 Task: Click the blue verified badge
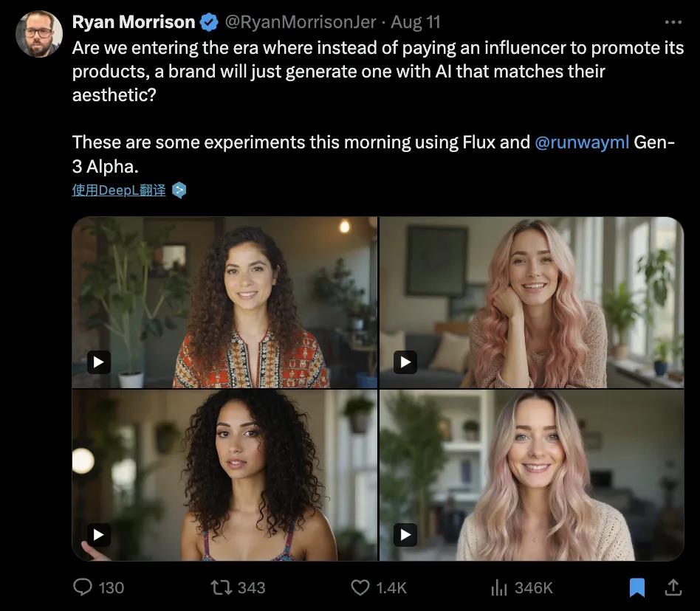point(209,23)
